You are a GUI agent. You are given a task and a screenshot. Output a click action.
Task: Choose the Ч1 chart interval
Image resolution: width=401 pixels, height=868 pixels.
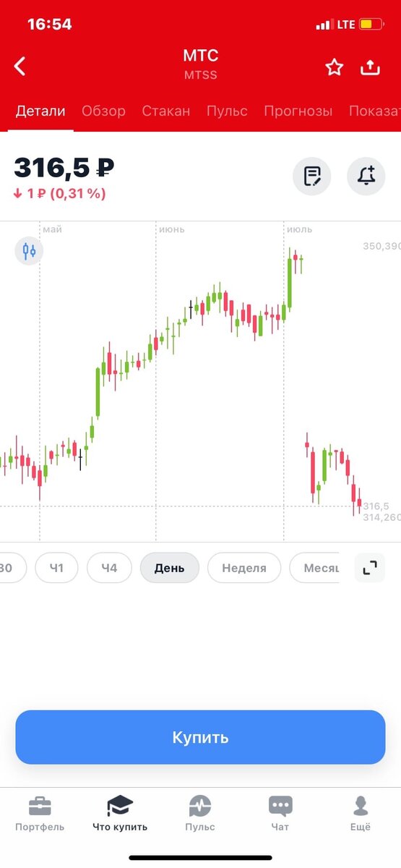57,568
